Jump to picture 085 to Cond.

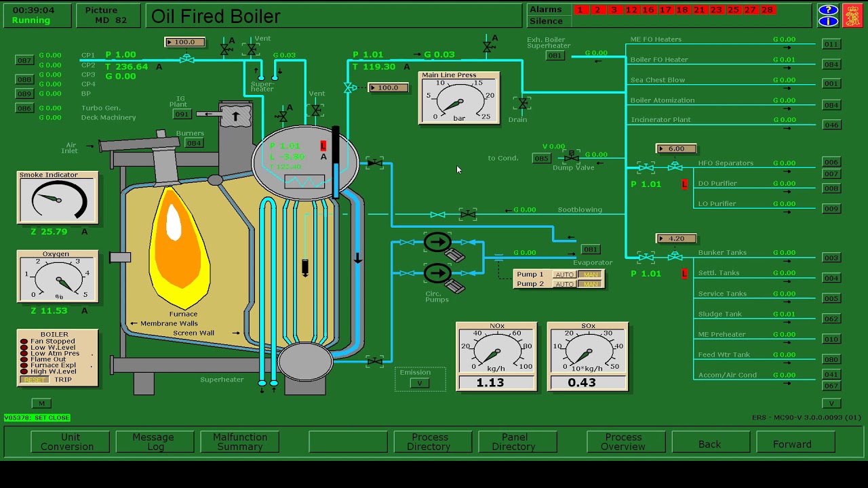[541, 159]
